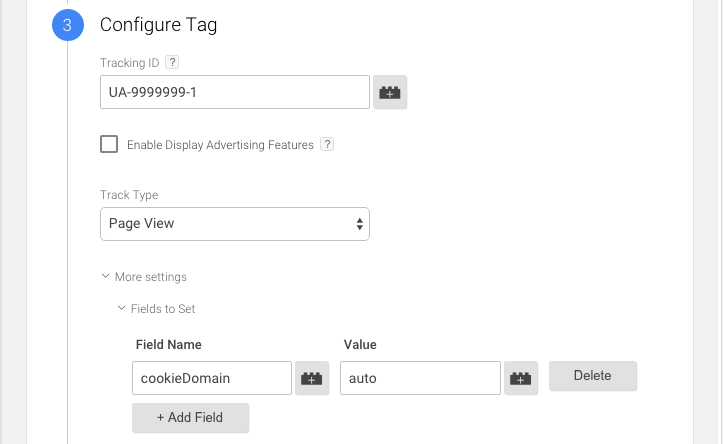Click the step 3 circle badge

(67, 25)
